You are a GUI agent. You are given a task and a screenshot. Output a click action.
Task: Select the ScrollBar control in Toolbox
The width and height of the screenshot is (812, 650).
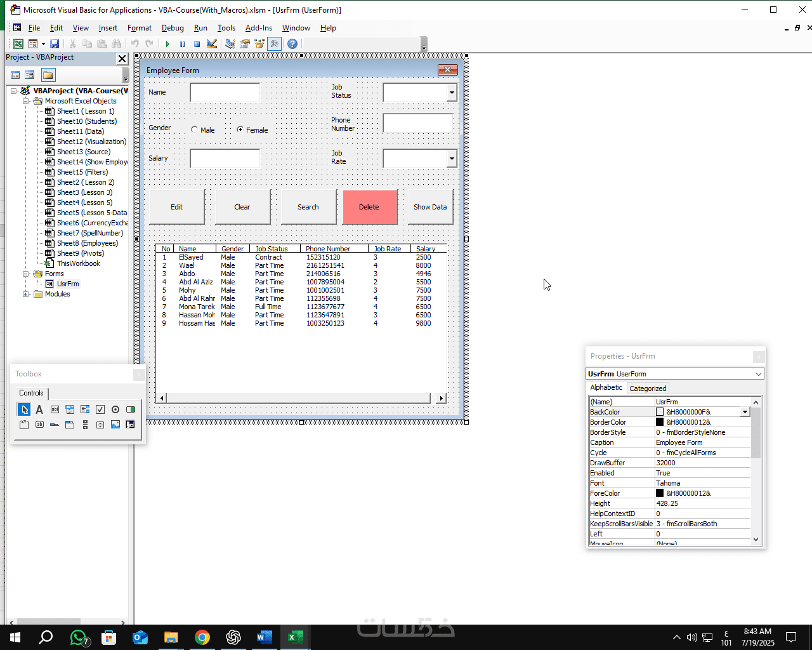(85, 425)
